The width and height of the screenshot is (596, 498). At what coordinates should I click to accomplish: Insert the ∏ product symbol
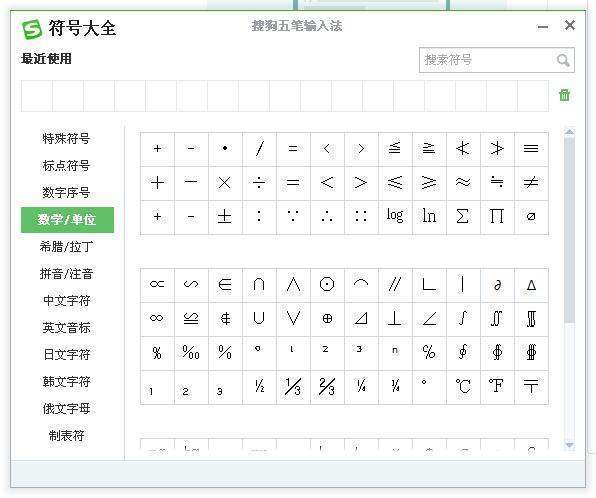[x=497, y=217]
